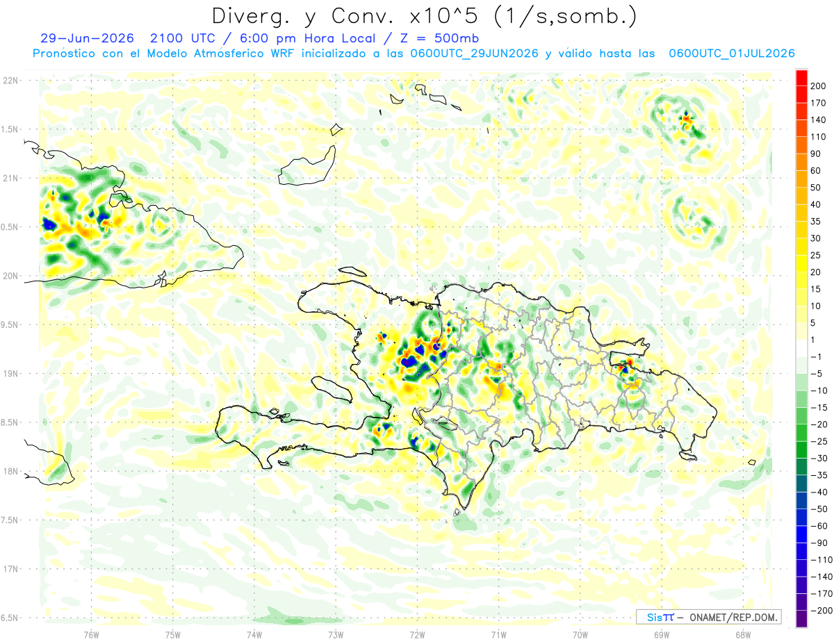Click the '68W' longitude axis label
The height and width of the screenshot is (644, 834).
(742, 634)
